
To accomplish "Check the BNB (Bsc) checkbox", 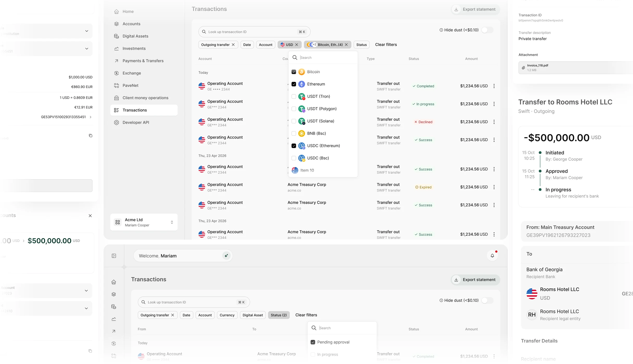I will 294,133.
